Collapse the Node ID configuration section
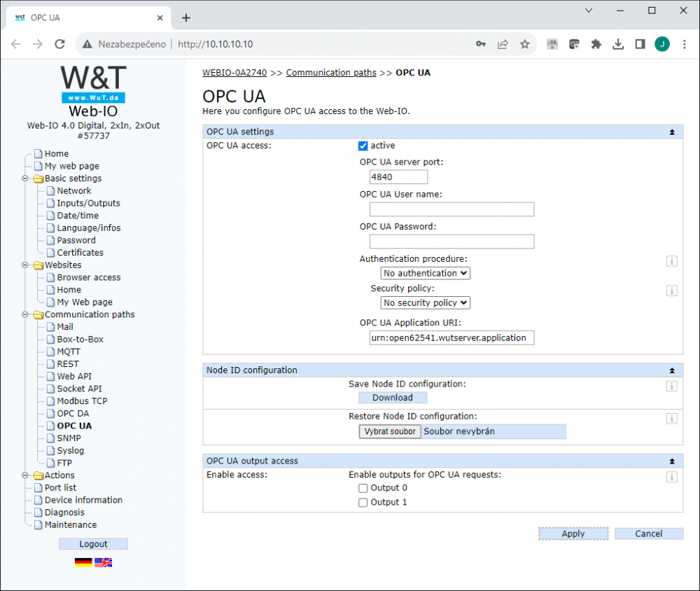This screenshot has width=700, height=591. pos(672,370)
